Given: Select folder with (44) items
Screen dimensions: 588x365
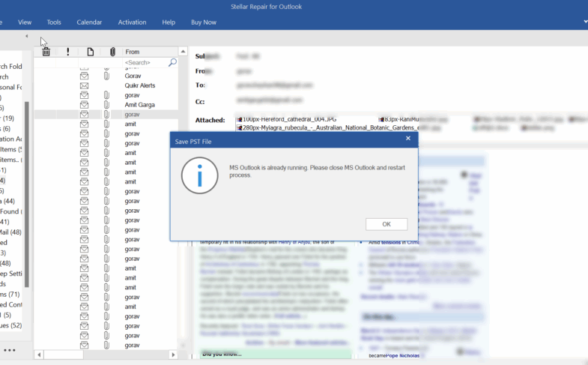Looking at the screenshot, I should click(7, 201).
